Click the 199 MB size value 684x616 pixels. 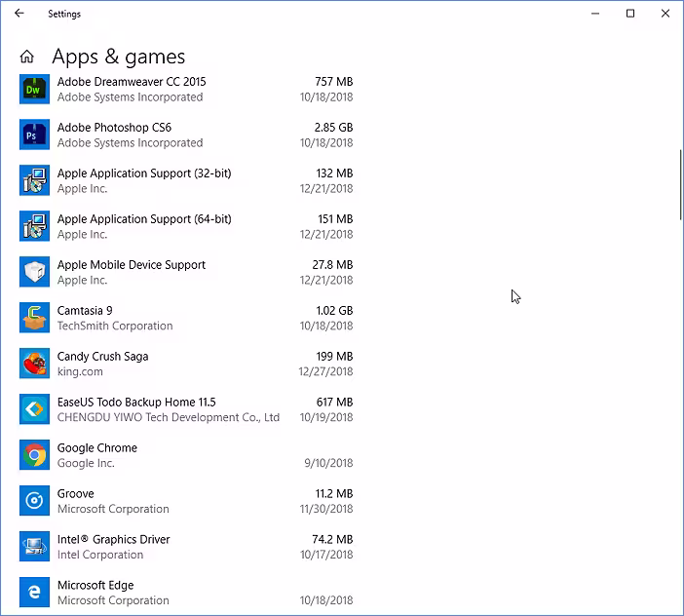coord(334,357)
